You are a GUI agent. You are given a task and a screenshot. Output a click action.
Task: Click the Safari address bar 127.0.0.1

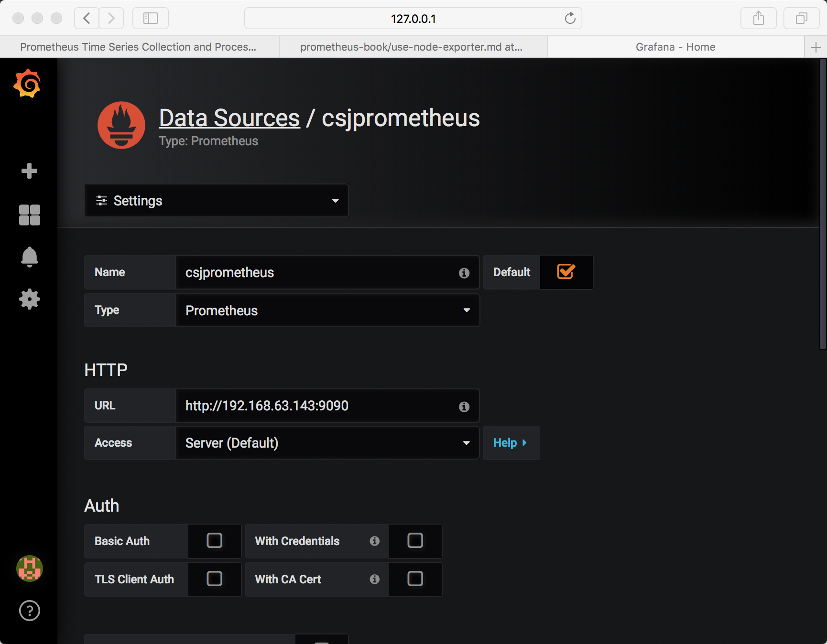(x=413, y=18)
